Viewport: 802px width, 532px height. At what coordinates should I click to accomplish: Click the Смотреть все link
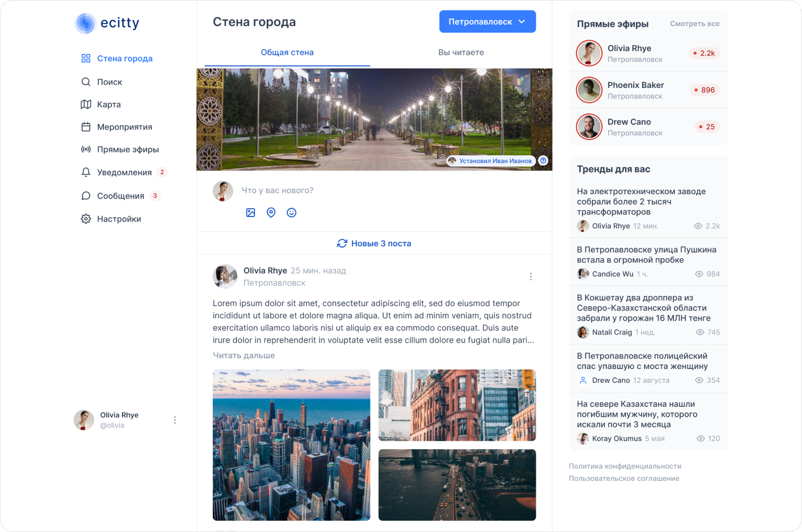[695, 24]
